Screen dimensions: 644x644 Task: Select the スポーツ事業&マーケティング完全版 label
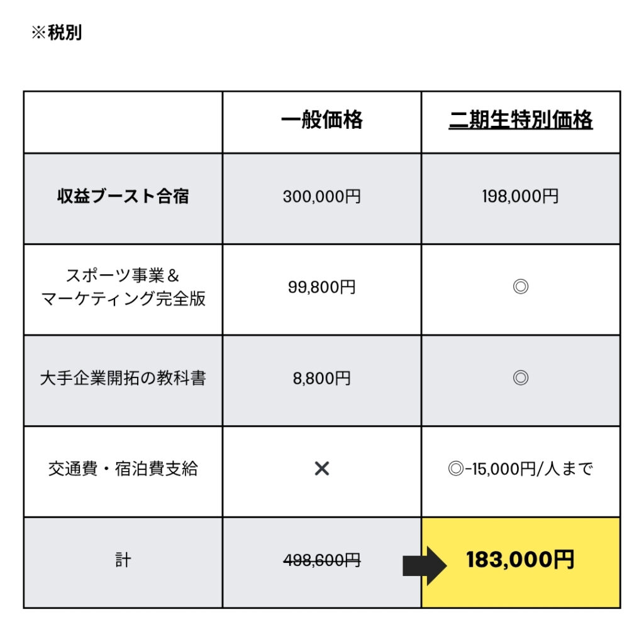click(123, 287)
